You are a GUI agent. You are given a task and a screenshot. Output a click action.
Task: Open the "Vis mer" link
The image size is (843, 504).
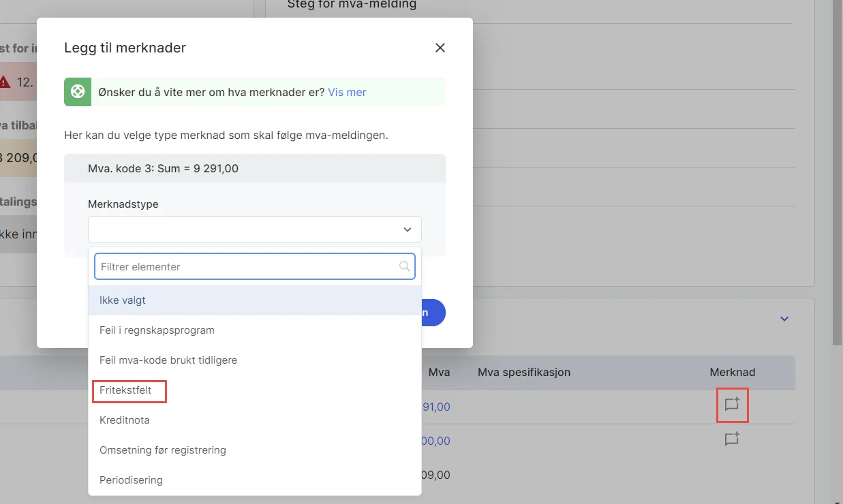click(346, 91)
